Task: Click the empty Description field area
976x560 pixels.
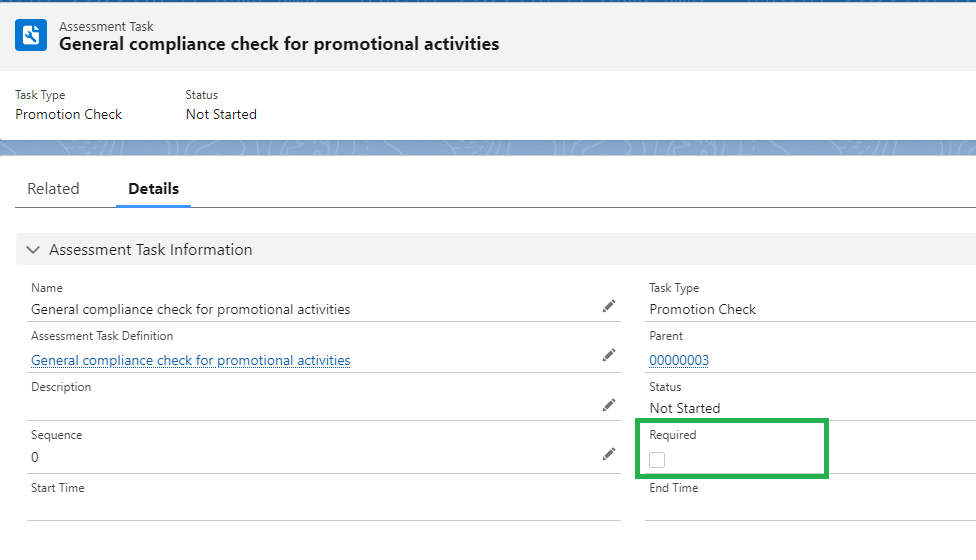Action: tap(300, 406)
